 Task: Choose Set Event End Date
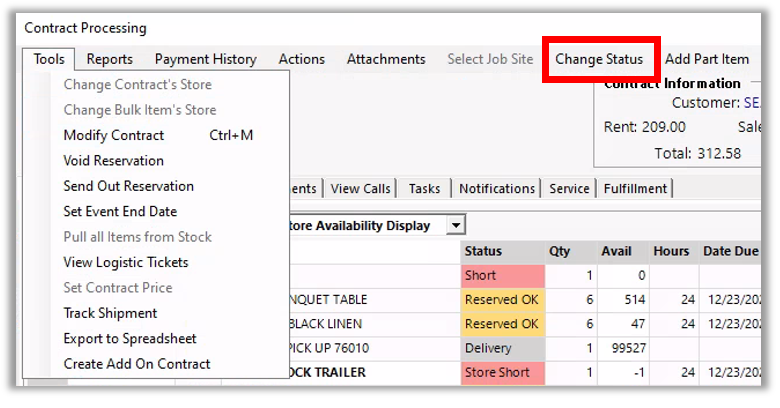point(120,212)
